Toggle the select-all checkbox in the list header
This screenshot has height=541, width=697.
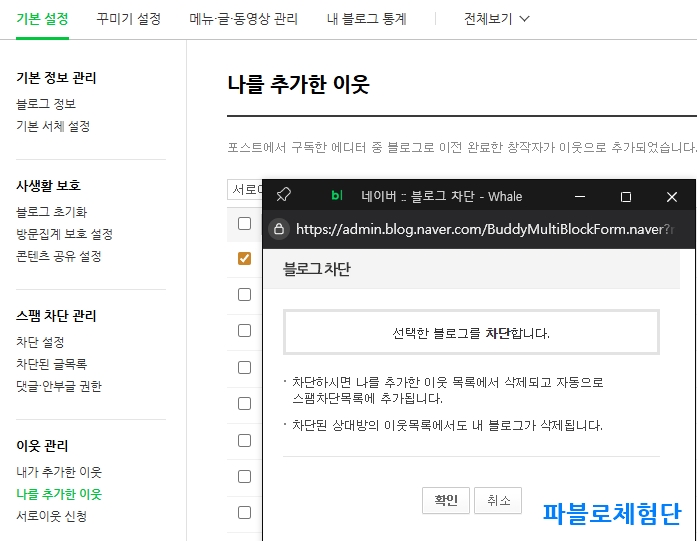244,223
